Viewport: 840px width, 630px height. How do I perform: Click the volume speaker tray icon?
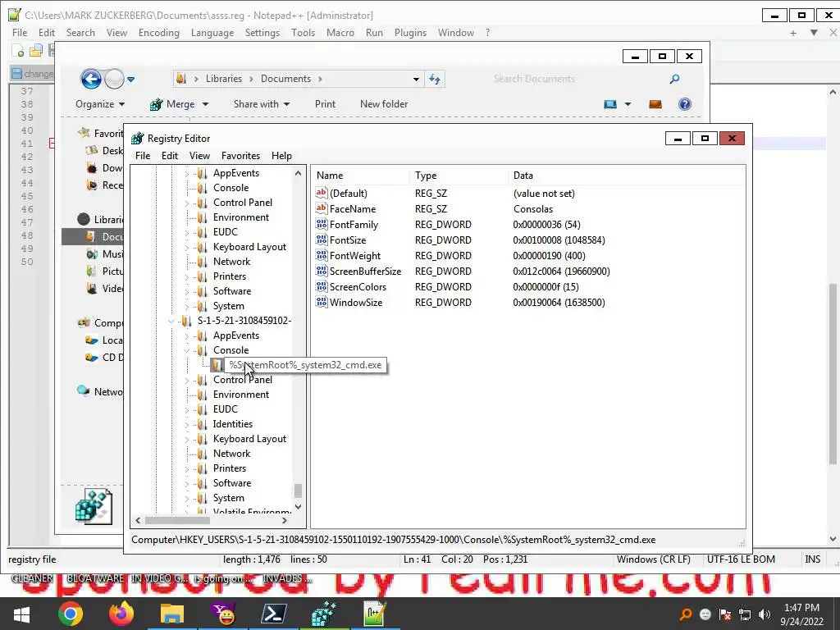[x=765, y=614]
